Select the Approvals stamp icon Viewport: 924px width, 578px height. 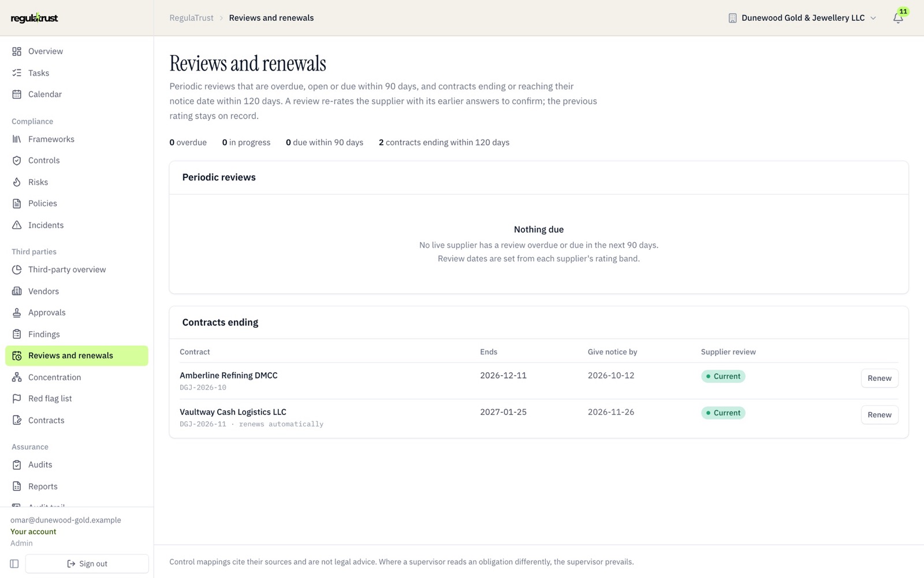tap(17, 313)
